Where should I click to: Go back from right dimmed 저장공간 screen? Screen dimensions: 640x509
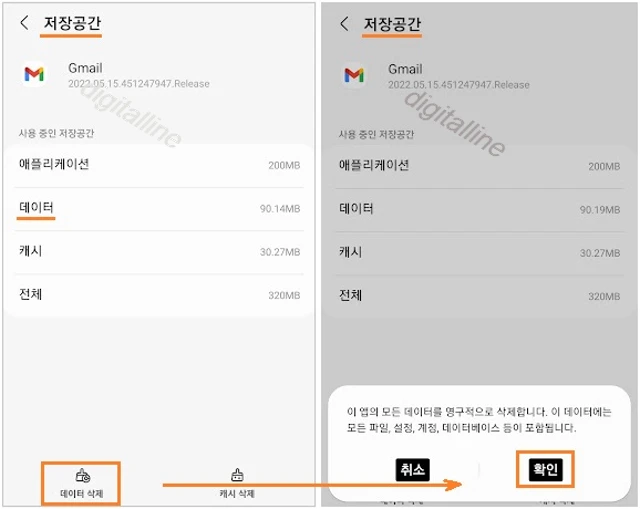click(x=344, y=24)
